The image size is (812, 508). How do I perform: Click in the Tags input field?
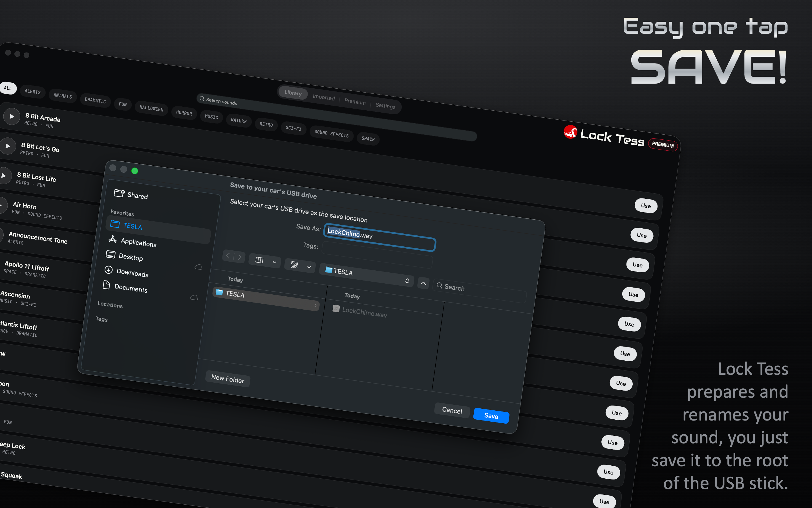[377, 255]
